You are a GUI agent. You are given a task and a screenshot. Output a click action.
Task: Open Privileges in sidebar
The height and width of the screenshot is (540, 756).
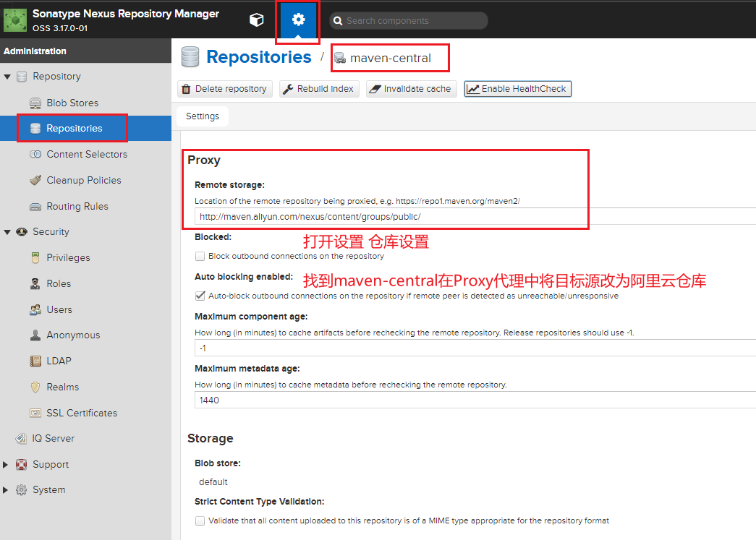tap(86, 258)
